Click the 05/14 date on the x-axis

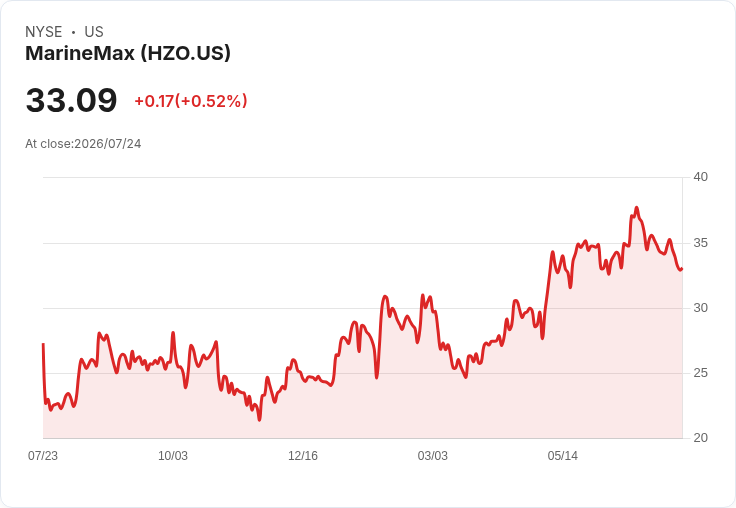pyautogui.click(x=563, y=456)
